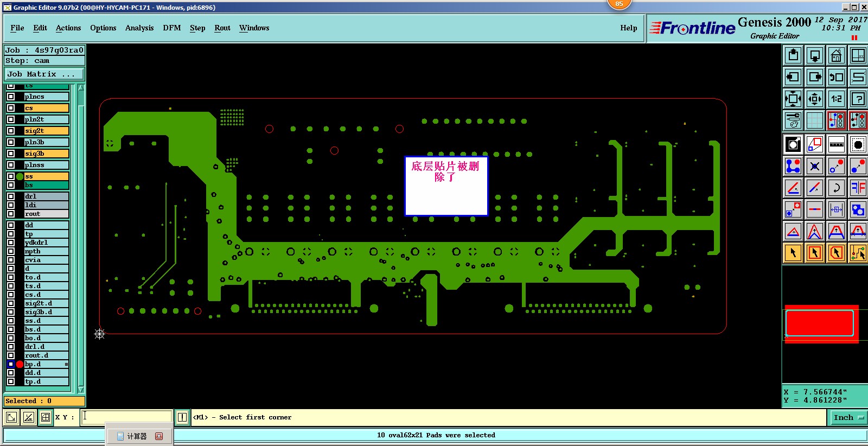Click the question mark query icon

pos(858,99)
